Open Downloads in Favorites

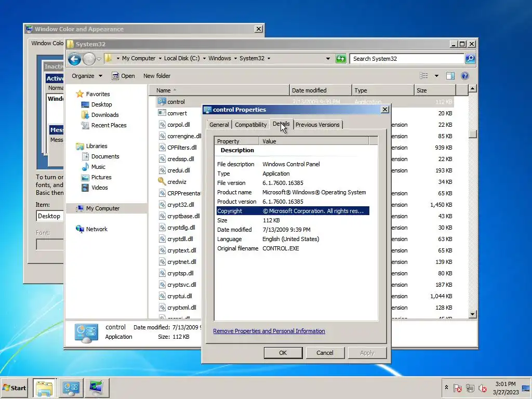click(105, 115)
